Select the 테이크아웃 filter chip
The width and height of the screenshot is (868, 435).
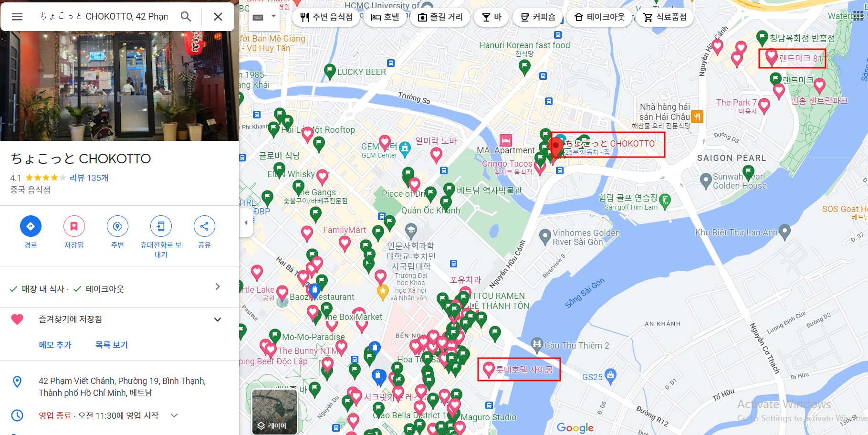599,17
